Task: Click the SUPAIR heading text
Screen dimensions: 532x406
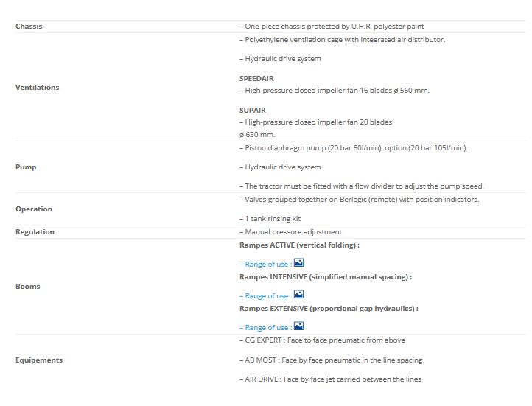Action: [253, 110]
